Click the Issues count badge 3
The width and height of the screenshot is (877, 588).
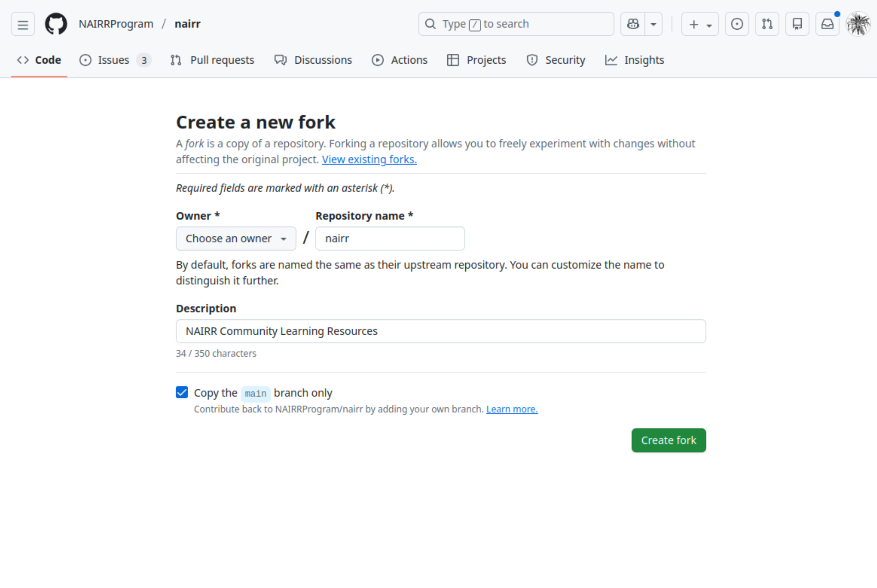[x=144, y=60]
